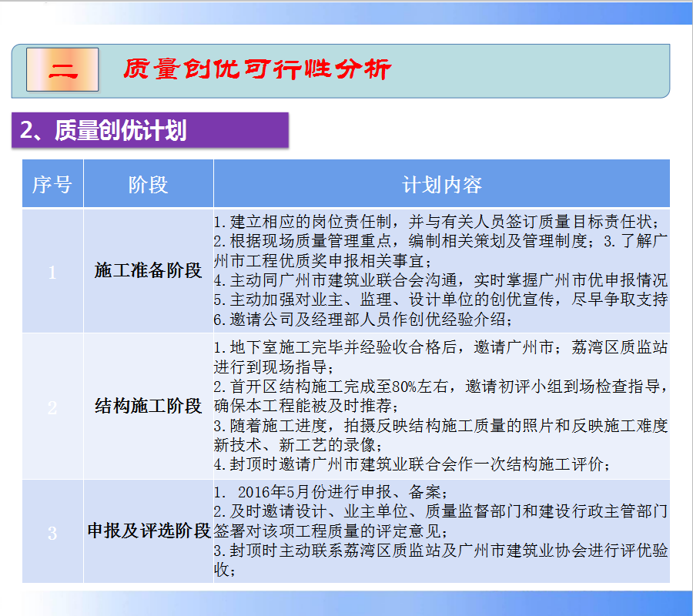
Task: Click line '4.封顶时邀请广州市建筑业联合会'
Action: tap(413, 464)
